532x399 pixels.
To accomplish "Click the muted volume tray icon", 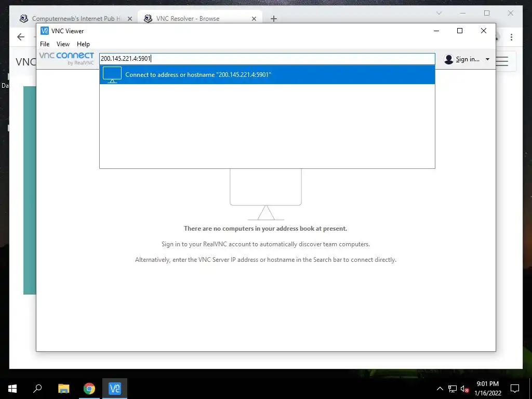I will 464,389.
